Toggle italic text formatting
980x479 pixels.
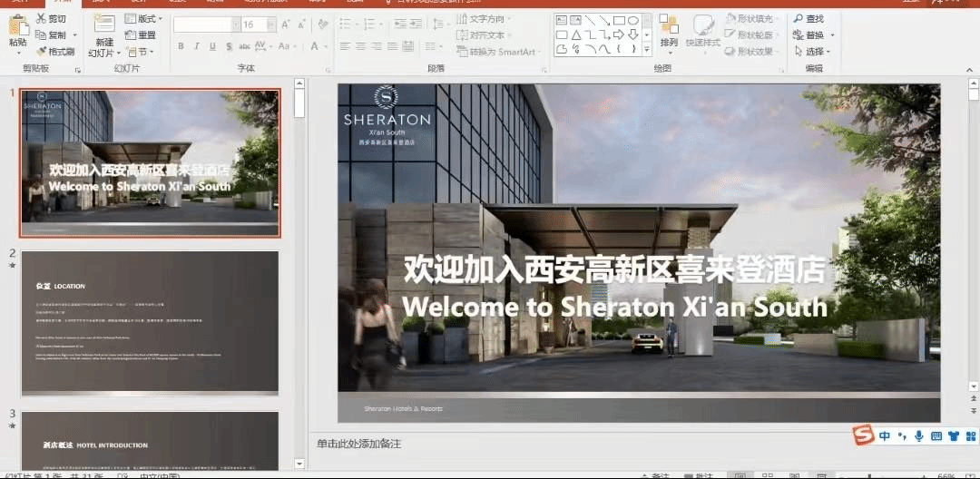point(197,46)
